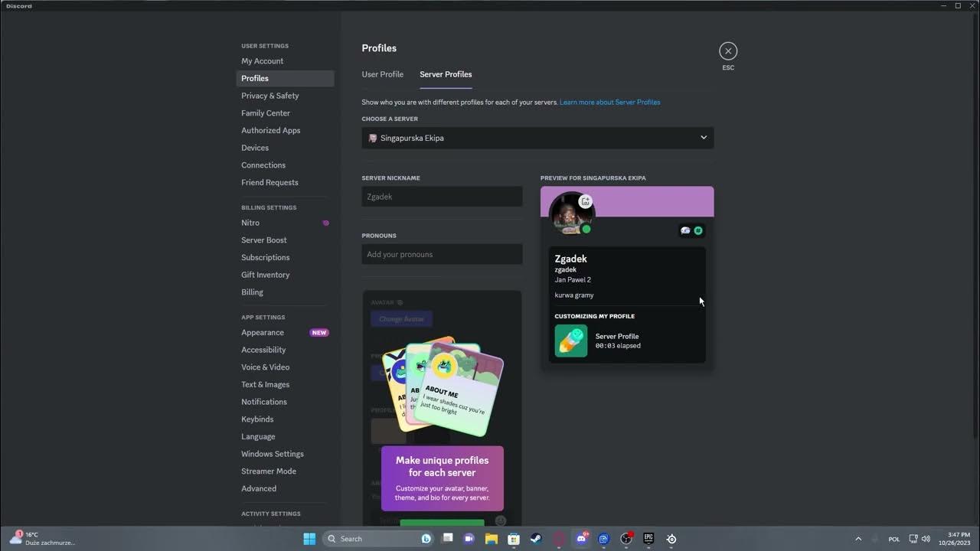
Task: Open Steam from the taskbar
Action: click(536, 539)
